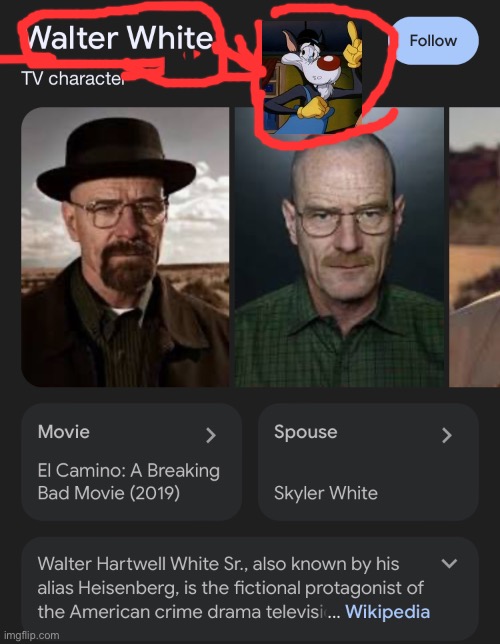Click the Follow button

(x=433, y=41)
